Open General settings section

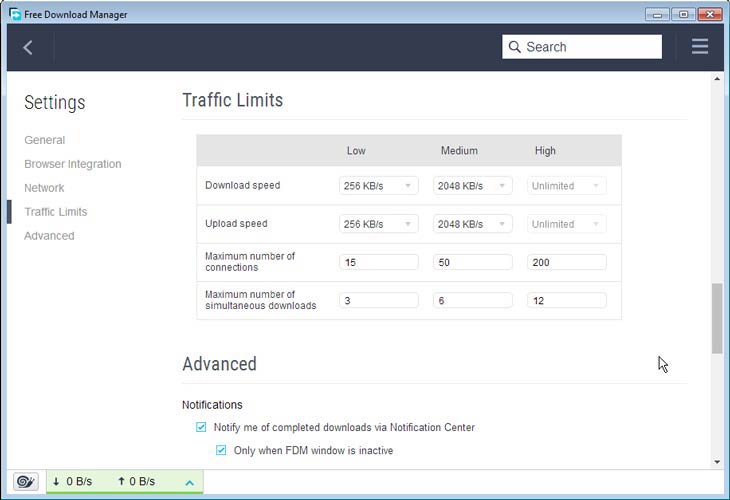45,140
